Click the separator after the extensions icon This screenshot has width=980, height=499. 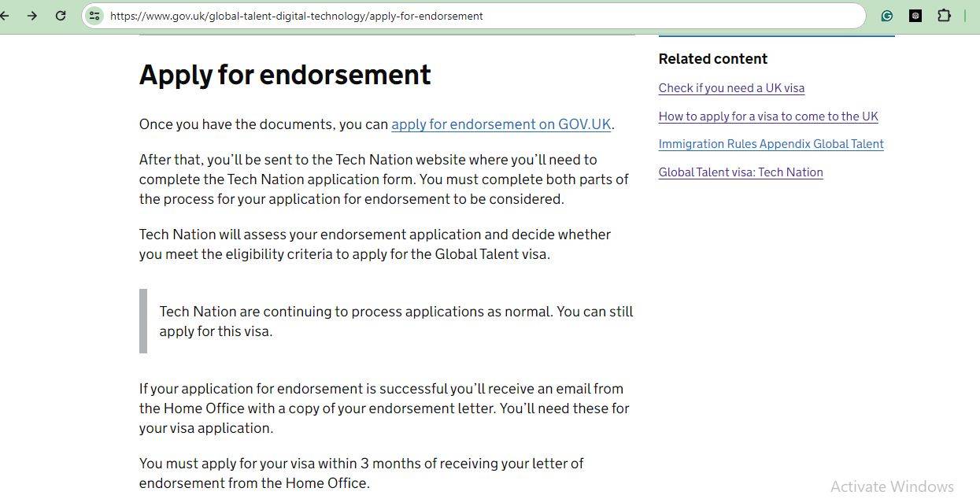[x=966, y=15]
